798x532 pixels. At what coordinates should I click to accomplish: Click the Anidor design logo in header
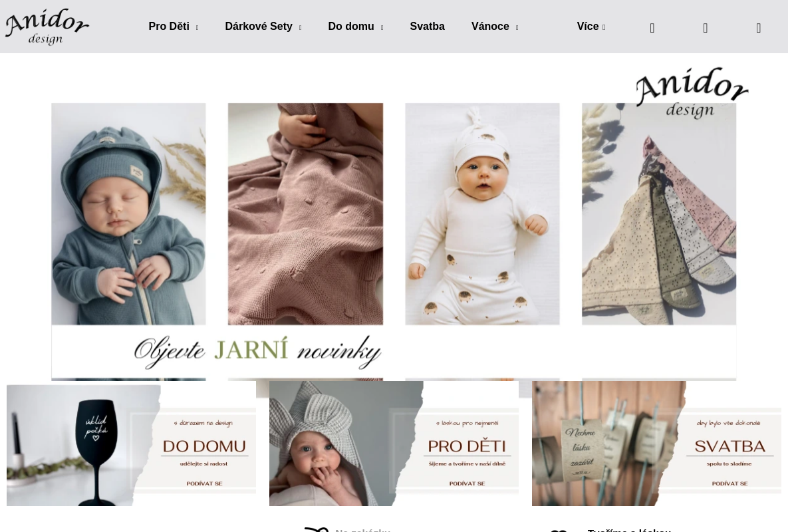coord(47,27)
